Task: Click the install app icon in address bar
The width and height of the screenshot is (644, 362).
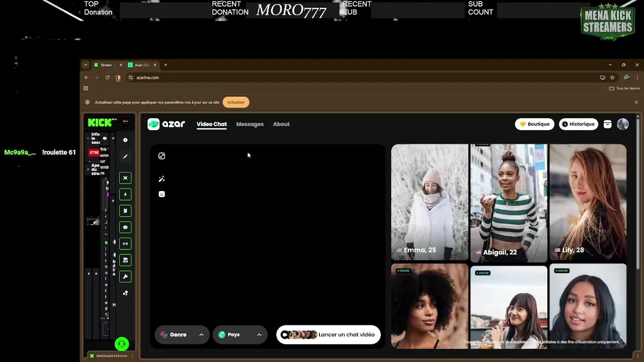Action: [602, 77]
